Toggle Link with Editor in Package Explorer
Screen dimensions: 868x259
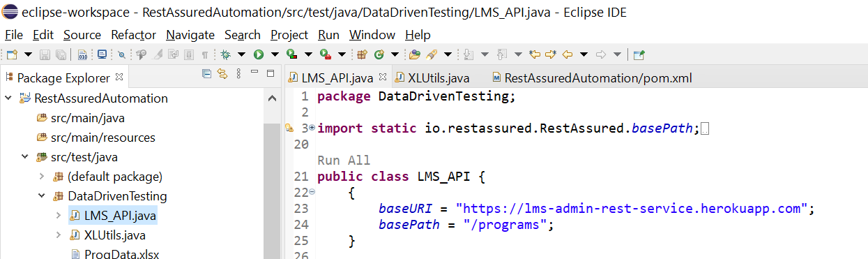[x=223, y=73]
